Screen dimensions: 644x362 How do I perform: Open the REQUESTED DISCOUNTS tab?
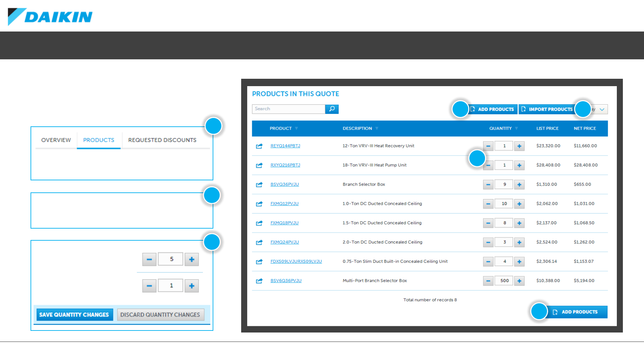click(x=162, y=140)
